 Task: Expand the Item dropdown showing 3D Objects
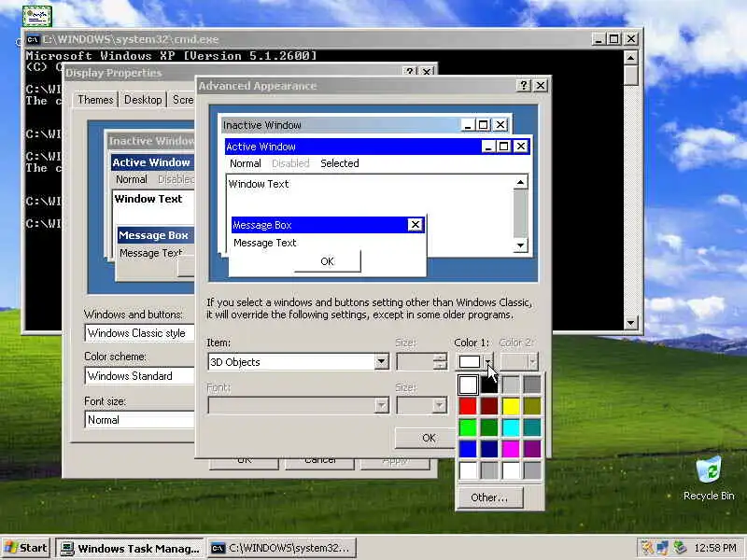381,362
